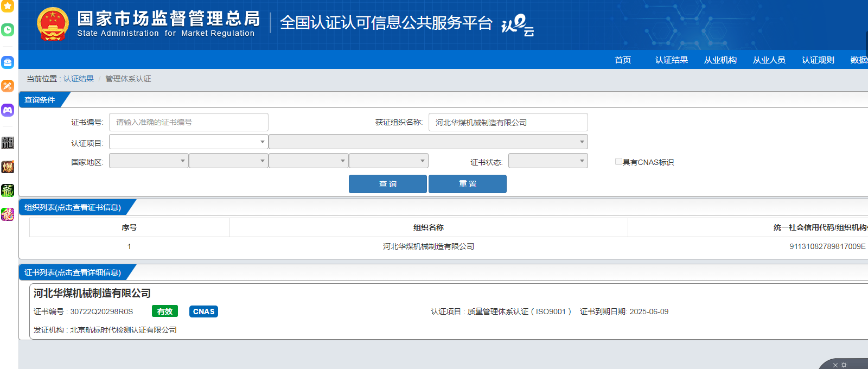Launch the 爆 game shortcut in sidebar

pos(8,167)
